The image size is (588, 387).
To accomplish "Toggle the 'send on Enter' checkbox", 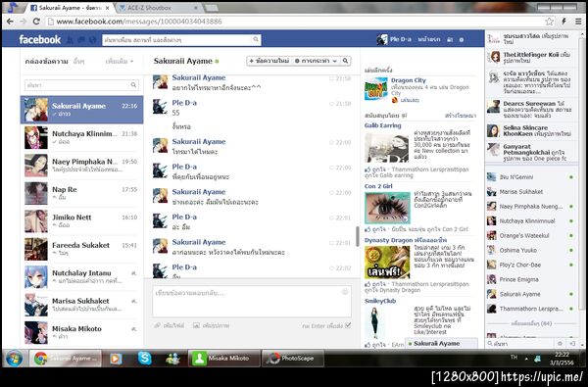I will point(348,325).
